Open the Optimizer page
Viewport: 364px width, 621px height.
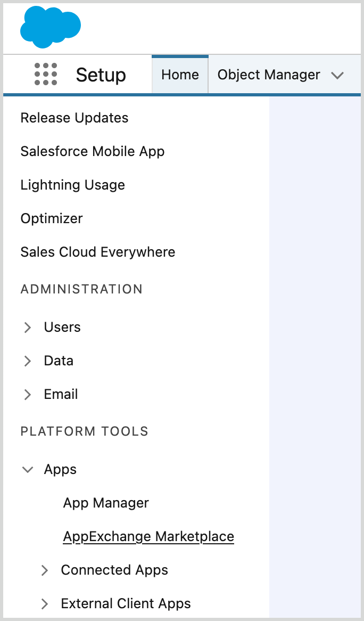coord(52,218)
